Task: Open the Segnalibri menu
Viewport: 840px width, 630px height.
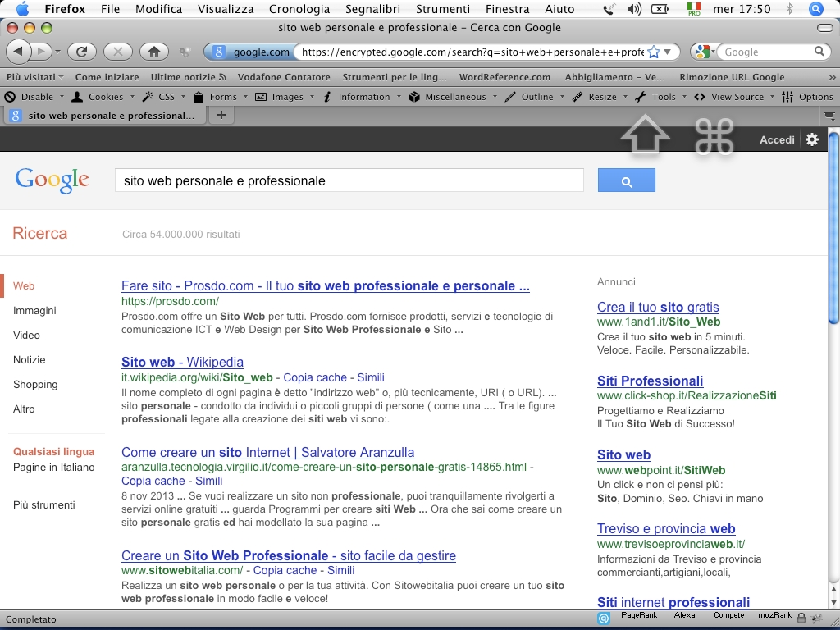Action: (373, 9)
